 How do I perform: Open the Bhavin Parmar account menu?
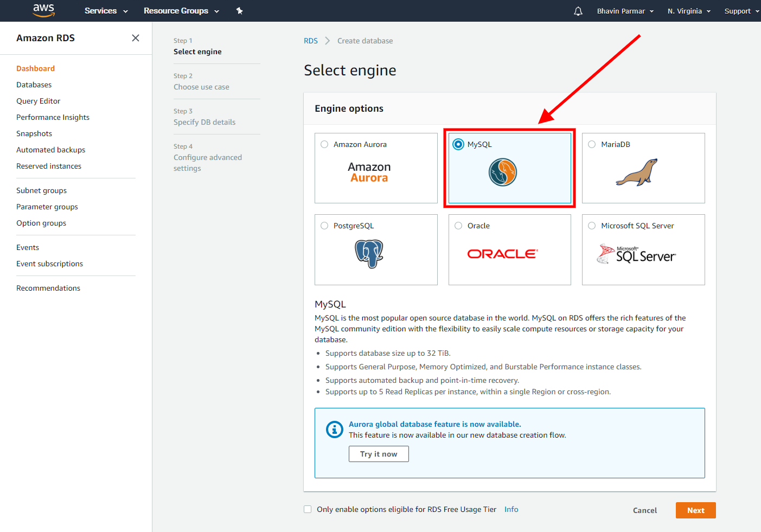coord(625,11)
